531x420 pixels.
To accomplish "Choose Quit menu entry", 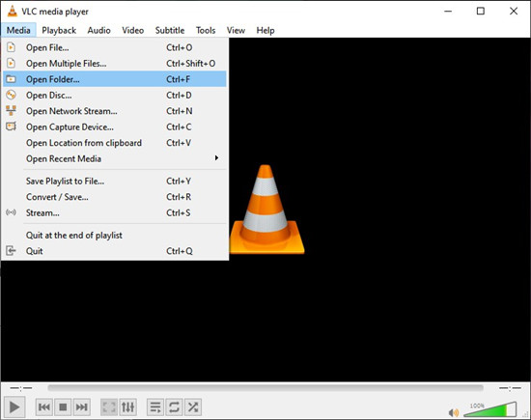I will coord(115,251).
